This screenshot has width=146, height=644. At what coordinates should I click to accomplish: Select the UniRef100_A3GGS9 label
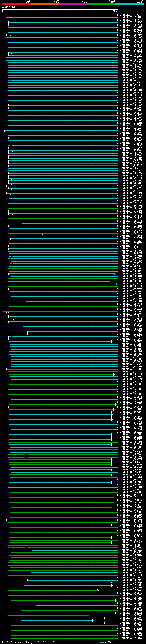click(131, 387)
